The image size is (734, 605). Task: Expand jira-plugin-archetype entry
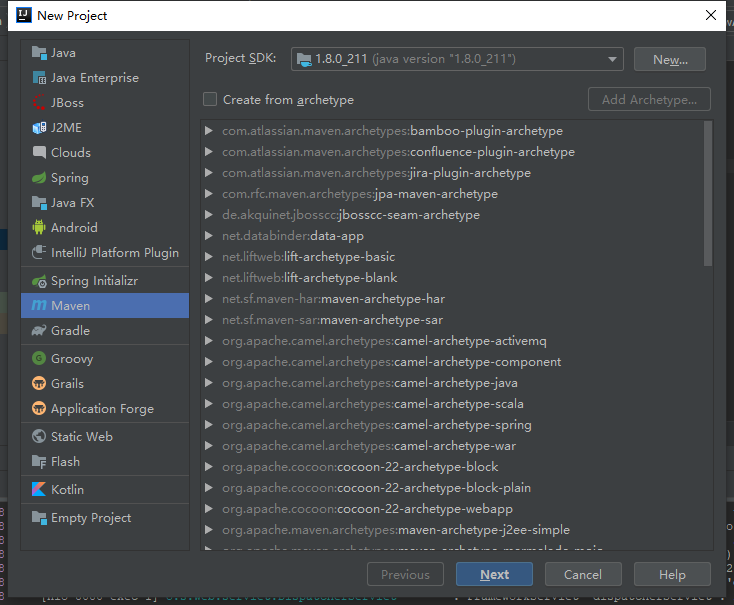209,173
